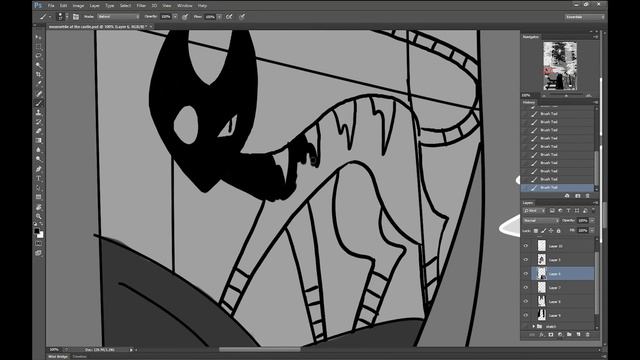Select the History Brush tool
Viewport: 640px width, 360px height.
point(38,122)
